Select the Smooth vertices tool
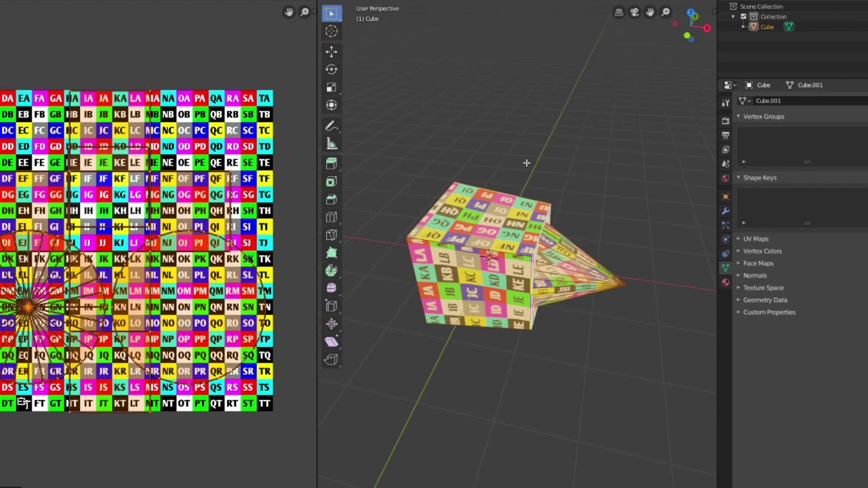This screenshot has width=868, height=488. [x=331, y=288]
